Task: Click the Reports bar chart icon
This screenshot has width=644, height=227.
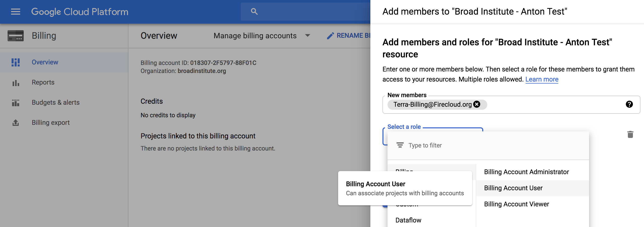Action: (16, 83)
